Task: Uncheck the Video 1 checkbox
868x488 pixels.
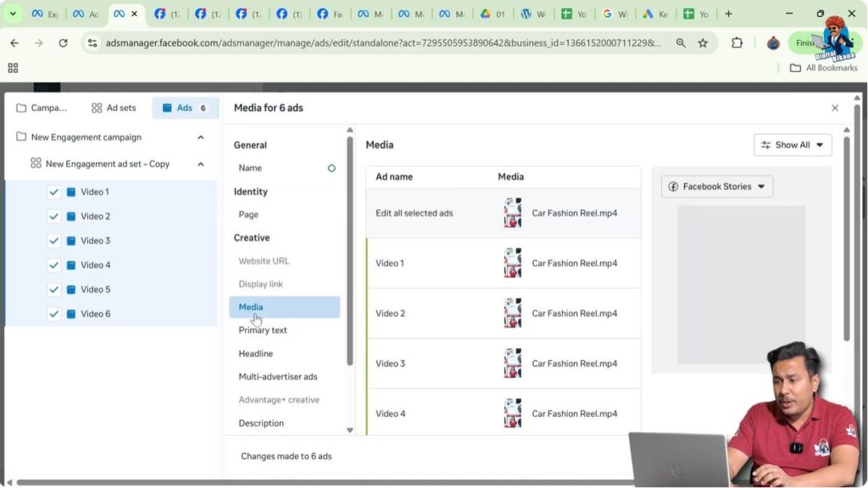Action: pos(54,192)
